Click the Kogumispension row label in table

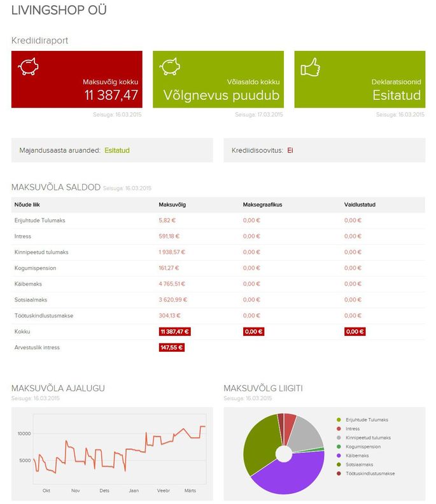(35, 268)
